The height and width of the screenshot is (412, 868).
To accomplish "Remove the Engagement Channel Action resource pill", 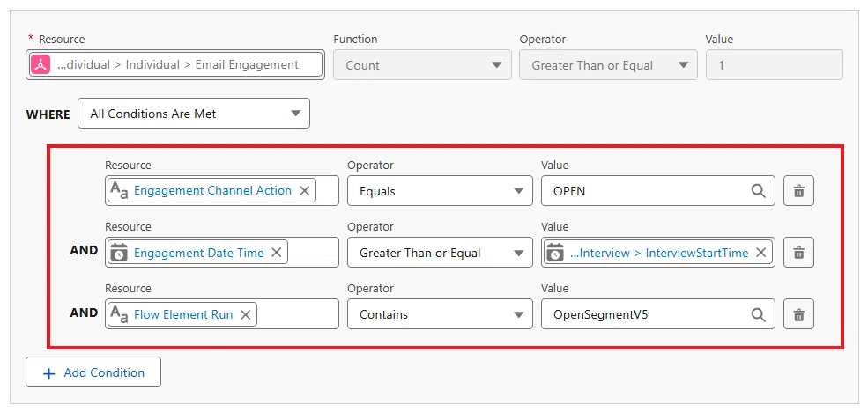I will coord(305,191).
